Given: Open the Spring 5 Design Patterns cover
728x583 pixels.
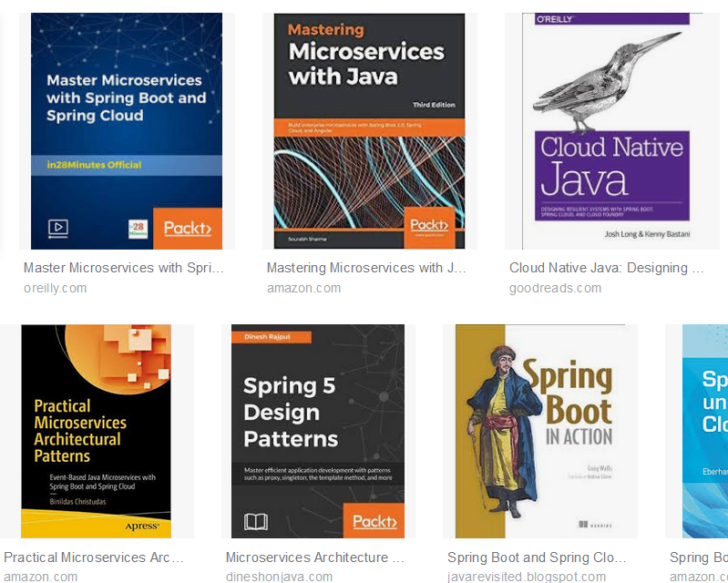Looking at the screenshot, I should click(x=318, y=431).
